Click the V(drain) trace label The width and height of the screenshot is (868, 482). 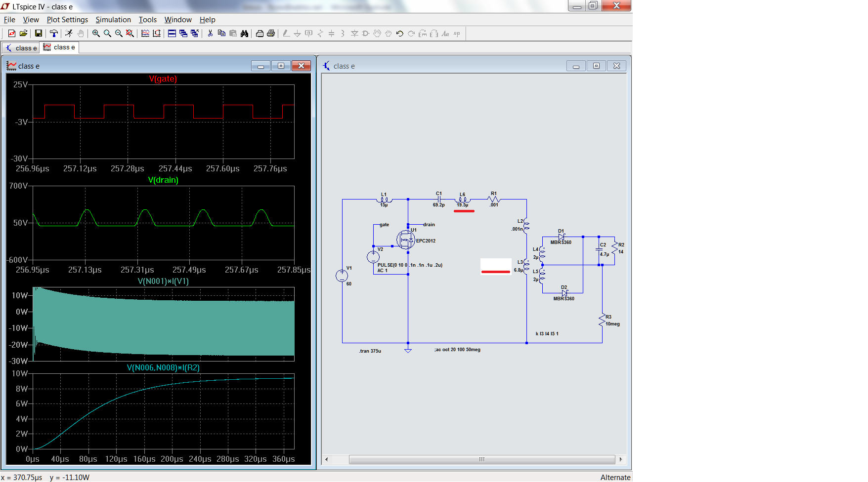click(x=163, y=180)
